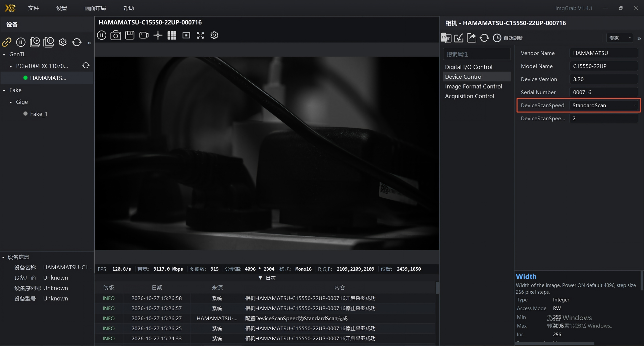Open the 文件 menu

(x=34, y=8)
